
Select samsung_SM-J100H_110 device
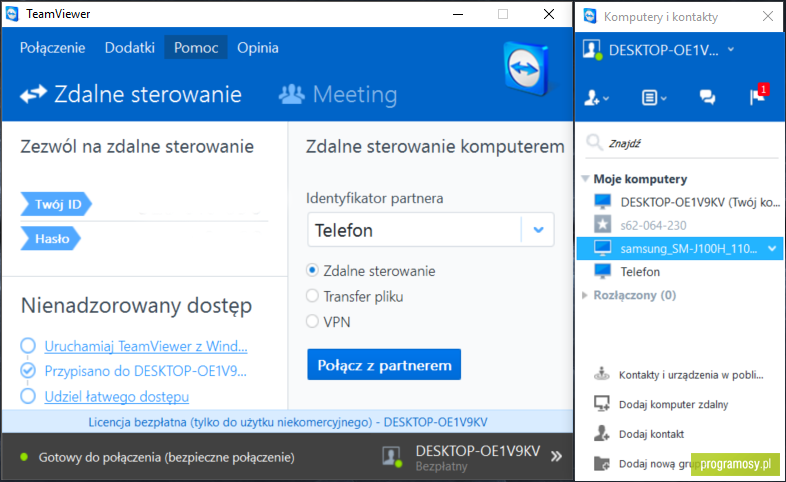pos(680,249)
